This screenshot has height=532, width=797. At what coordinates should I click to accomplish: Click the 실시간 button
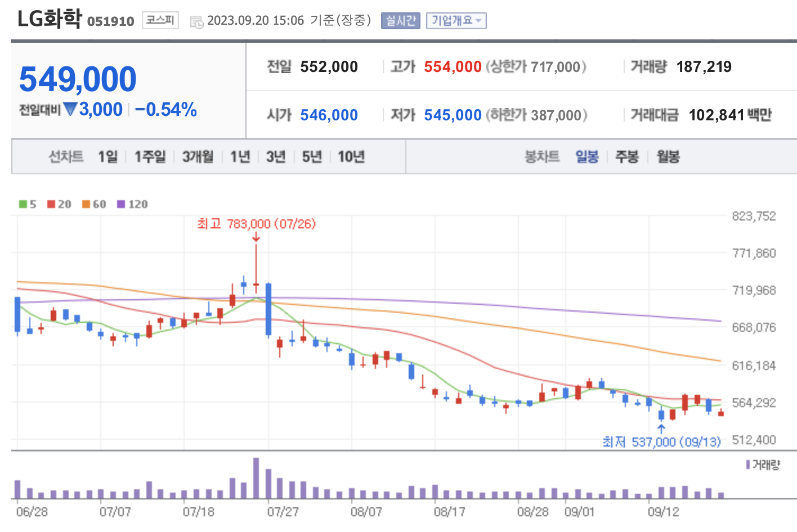pyautogui.click(x=401, y=21)
